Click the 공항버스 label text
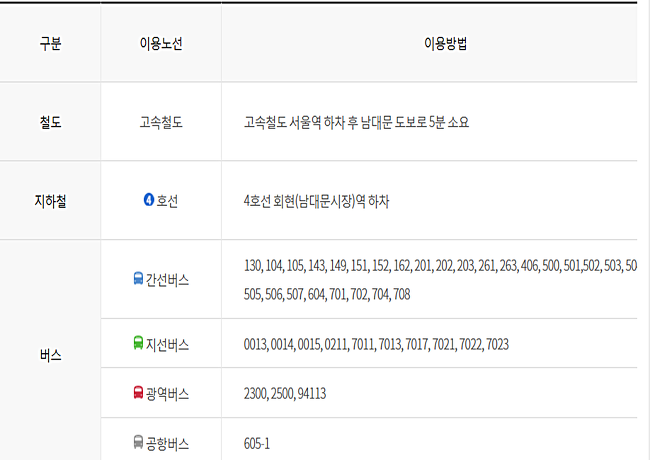Screen dimensions: 650x460 (167, 444)
